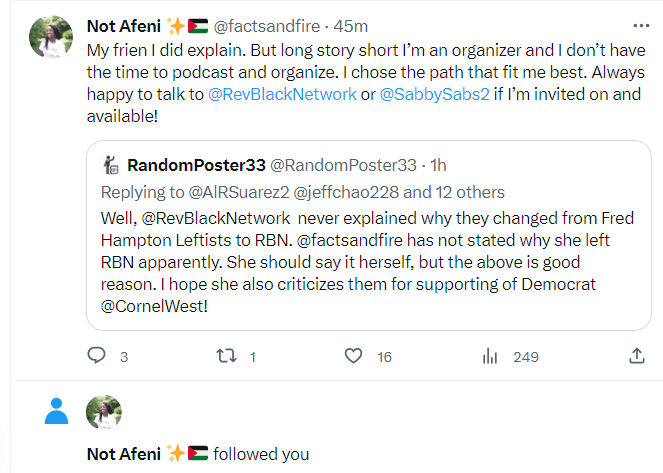Click the share upload icon
This screenshot has height=473, width=663.
click(x=636, y=355)
